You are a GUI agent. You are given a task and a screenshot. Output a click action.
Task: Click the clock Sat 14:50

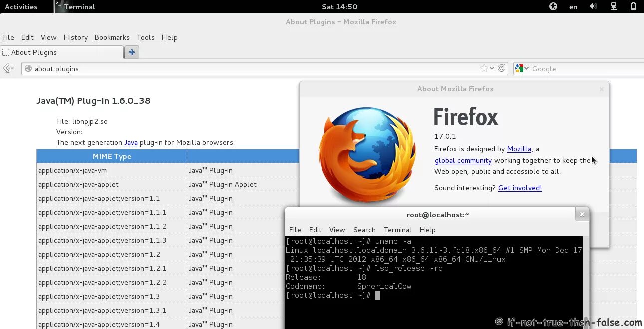coord(339,7)
